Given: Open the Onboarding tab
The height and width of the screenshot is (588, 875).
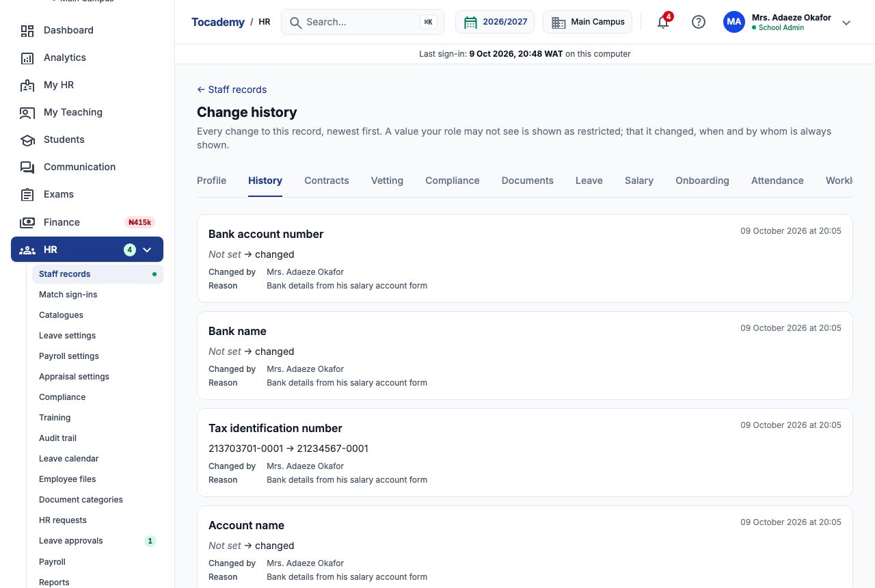Looking at the screenshot, I should [702, 181].
